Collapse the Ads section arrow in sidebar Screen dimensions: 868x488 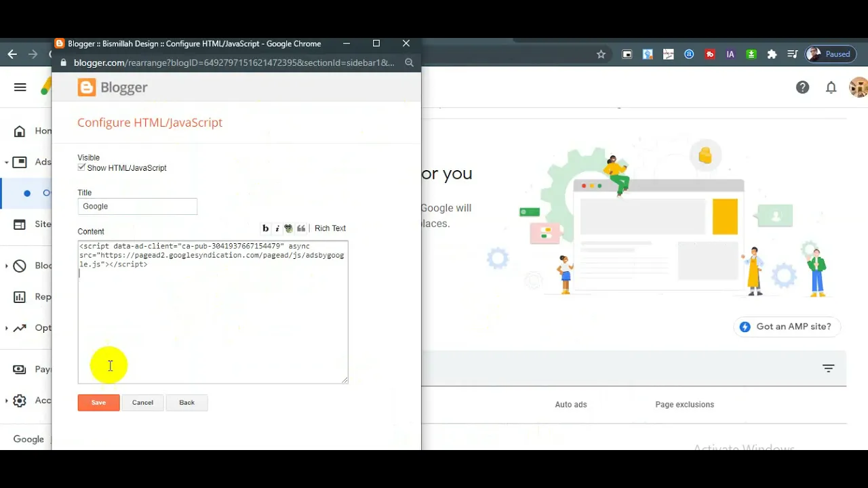(x=6, y=162)
